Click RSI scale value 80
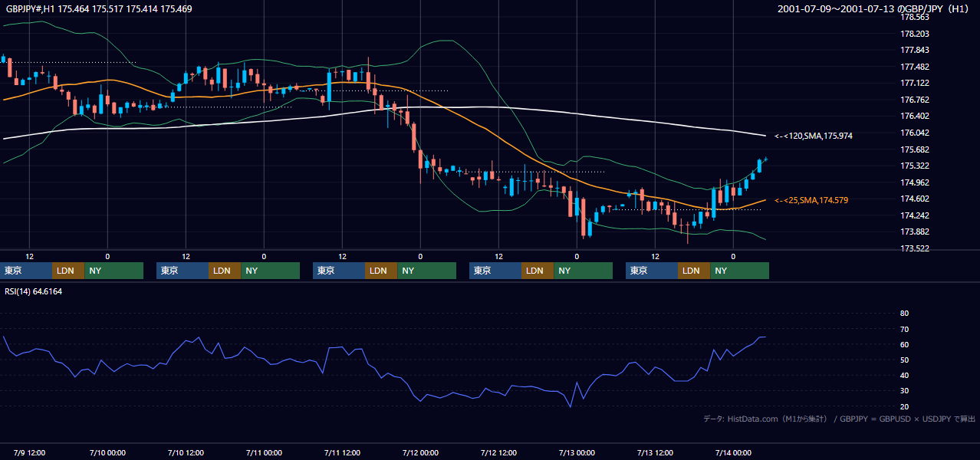 pos(904,314)
